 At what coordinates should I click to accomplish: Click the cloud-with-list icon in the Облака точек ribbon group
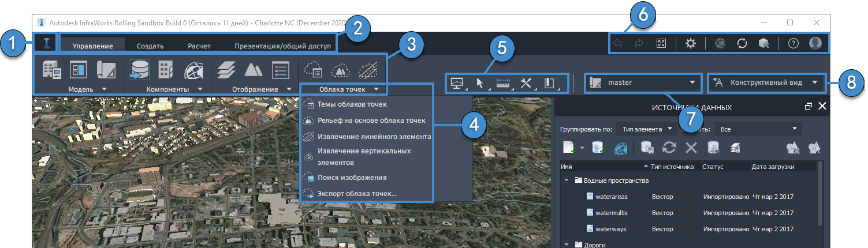click(314, 70)
